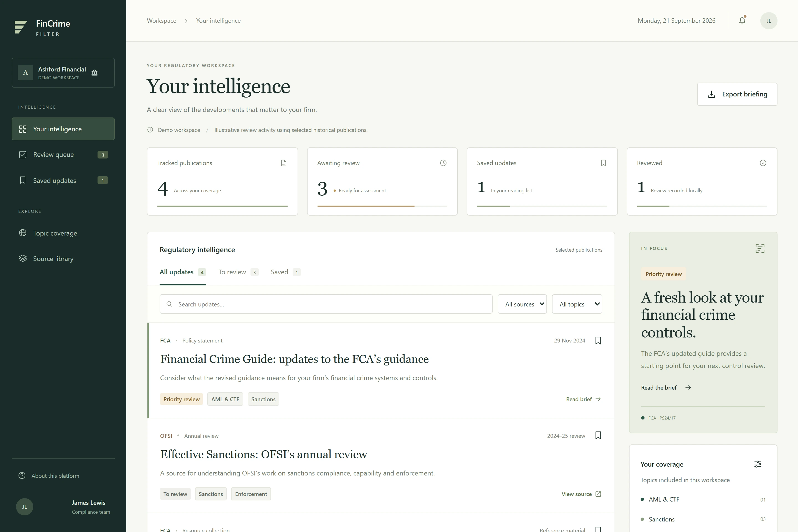Bookmark the Effective Sanctions OFSI review

(598, 435)
